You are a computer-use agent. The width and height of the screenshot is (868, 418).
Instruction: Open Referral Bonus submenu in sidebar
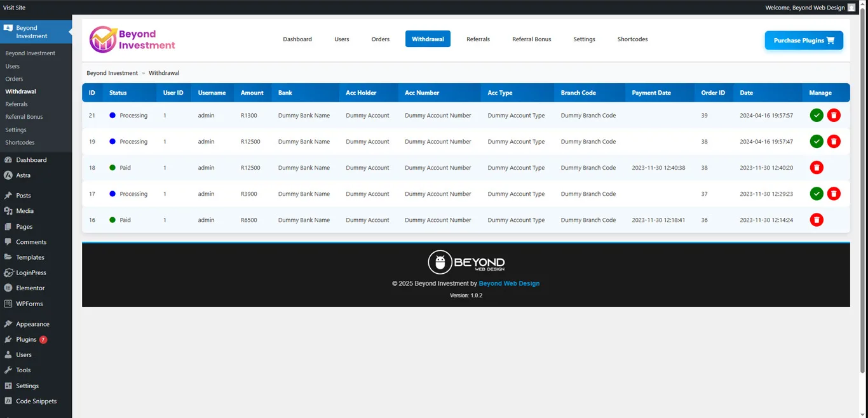click(24, 117)
